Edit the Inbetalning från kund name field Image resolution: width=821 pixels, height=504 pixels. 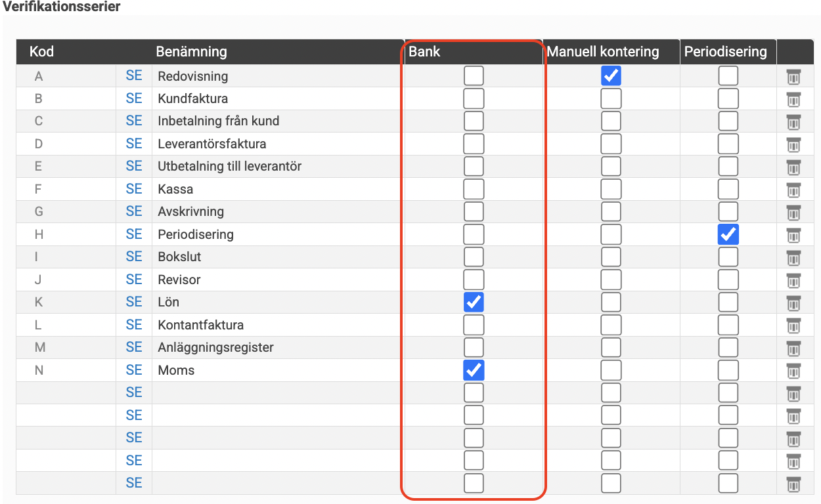[x=278, y=121]
